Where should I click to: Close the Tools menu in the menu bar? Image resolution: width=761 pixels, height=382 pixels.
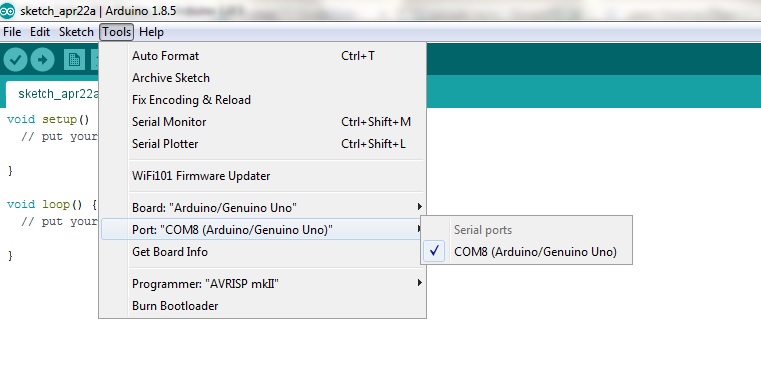pyautogui.click(x=116, y=32)
